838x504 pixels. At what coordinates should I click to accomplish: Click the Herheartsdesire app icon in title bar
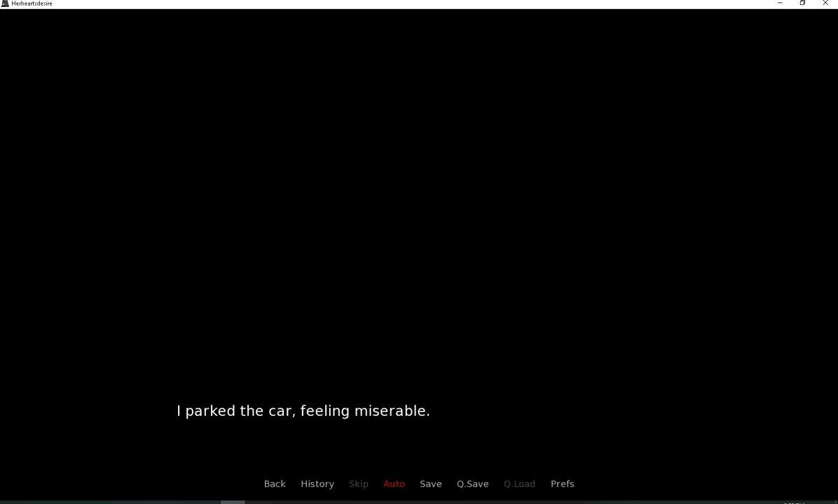[5, 3]
